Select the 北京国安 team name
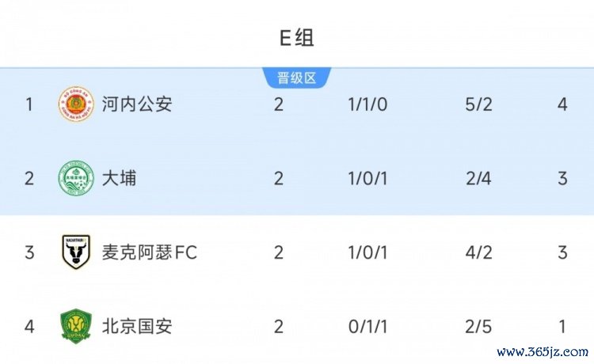The image size is (594, 364). pyautogui.click(x=136, y=326)
